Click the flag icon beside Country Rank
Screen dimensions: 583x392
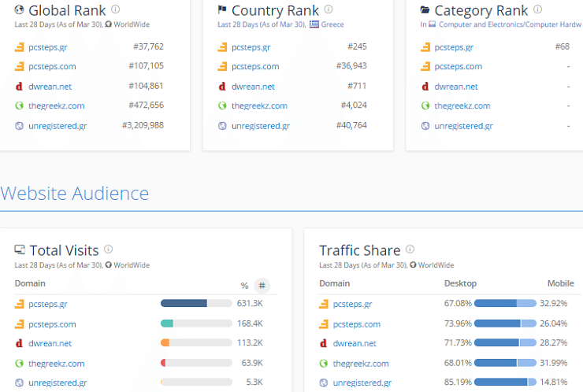222,9
